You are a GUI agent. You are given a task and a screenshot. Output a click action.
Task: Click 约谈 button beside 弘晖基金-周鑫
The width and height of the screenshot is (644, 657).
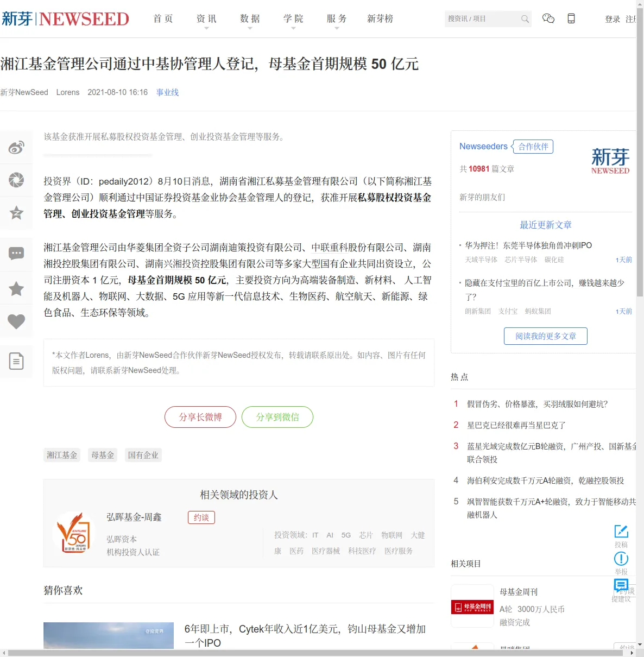(x=201, y=517)
